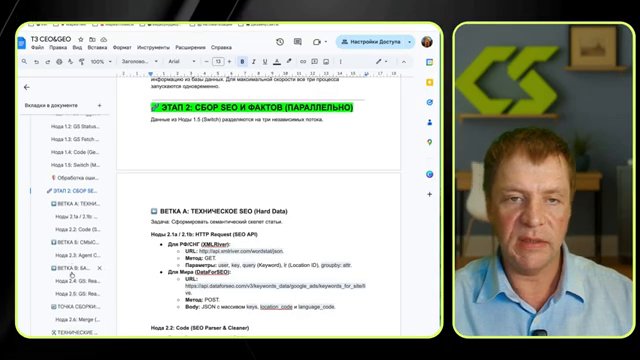
Task: Open the Keep notes side panel icon
Action: [x=429, y=82]
